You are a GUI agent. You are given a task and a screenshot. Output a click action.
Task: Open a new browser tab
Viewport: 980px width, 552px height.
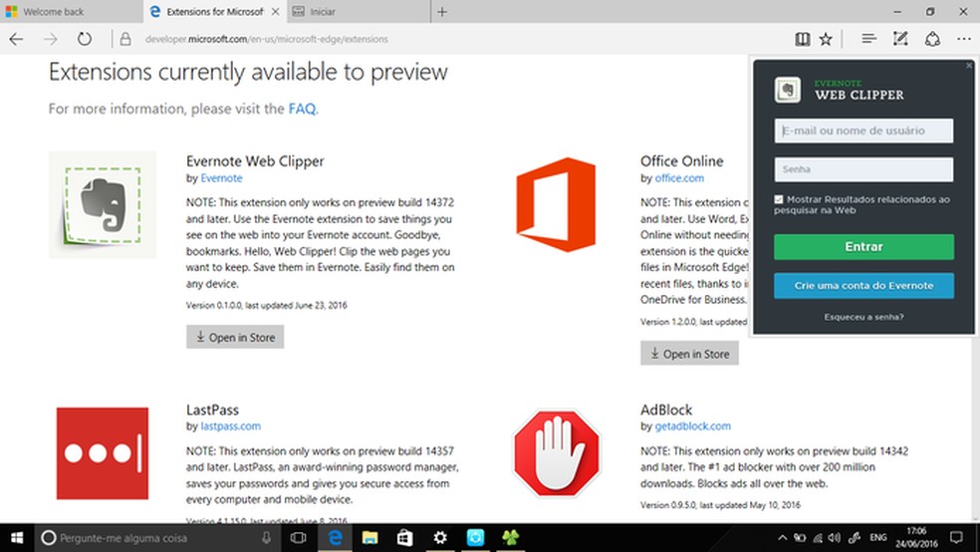[442, 11]
